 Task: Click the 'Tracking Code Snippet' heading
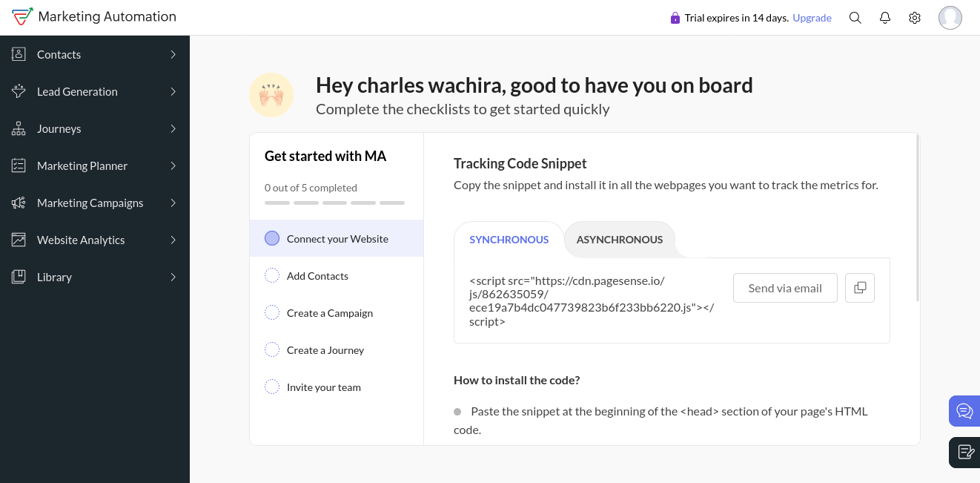[x=520, y=163]
